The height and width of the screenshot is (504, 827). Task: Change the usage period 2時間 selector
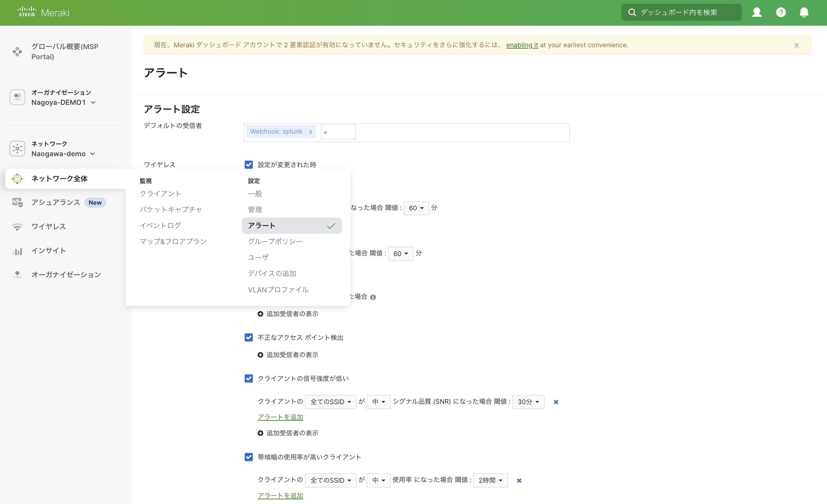(x=490, y=480)
